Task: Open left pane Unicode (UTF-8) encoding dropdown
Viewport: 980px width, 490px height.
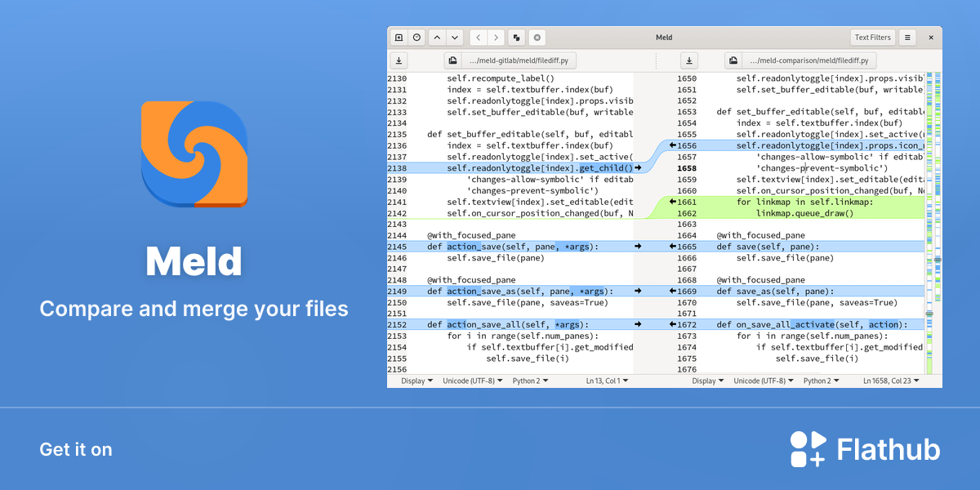Action: point(473,381)
